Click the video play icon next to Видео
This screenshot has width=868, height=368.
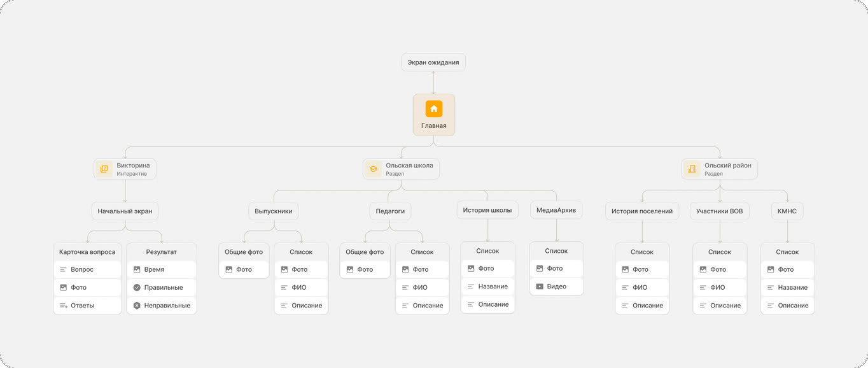(540, 287)
